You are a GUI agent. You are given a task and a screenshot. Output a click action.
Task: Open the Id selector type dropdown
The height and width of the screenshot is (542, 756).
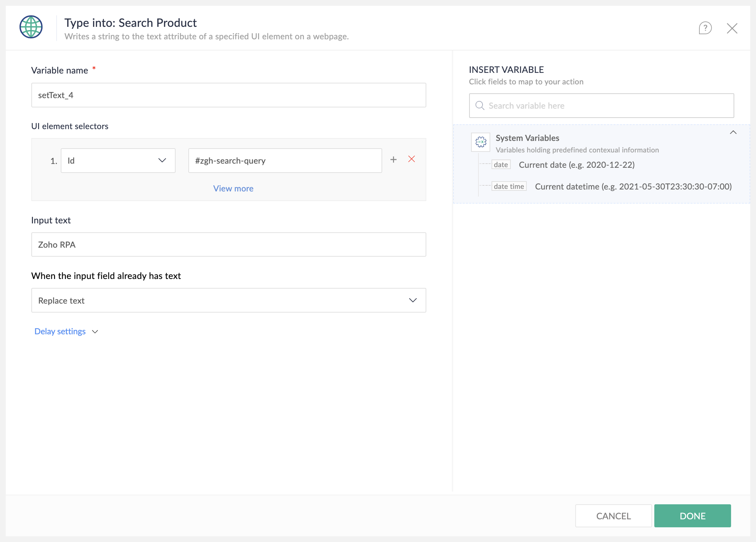point(118,161)
